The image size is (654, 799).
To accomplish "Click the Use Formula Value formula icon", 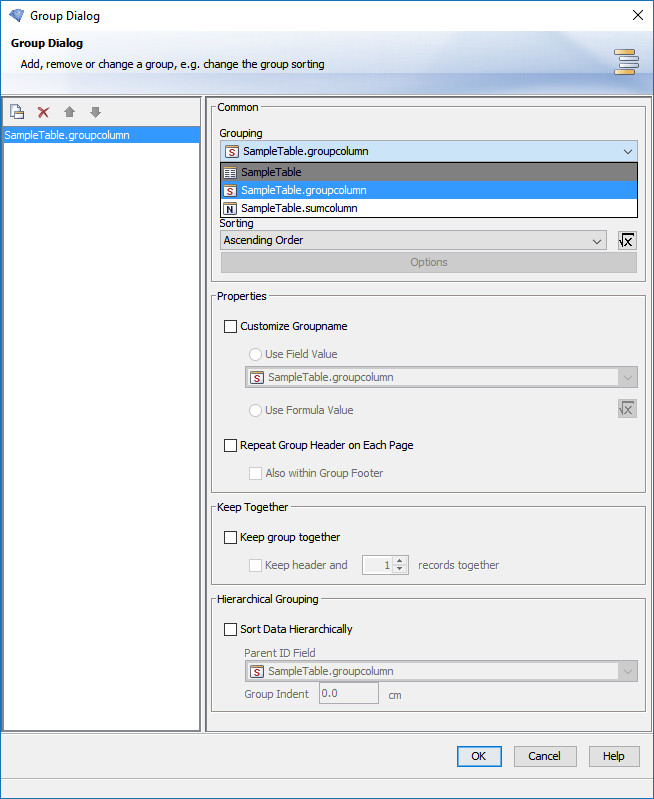I will pos(627,409).
